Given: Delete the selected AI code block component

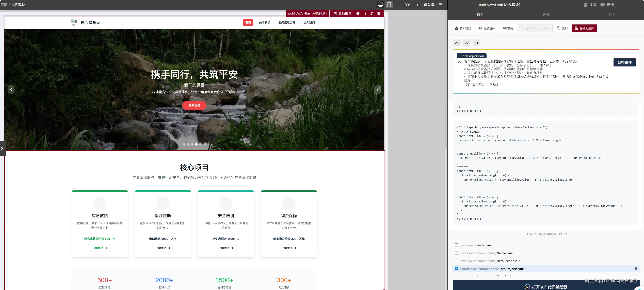Looking at the screenshot, I should [379, 13].
